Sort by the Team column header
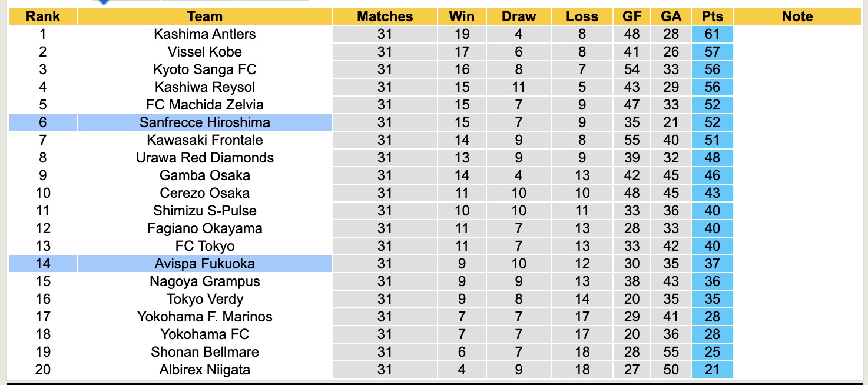The width and height of the screenshot is (868, 385). point(204,16)
